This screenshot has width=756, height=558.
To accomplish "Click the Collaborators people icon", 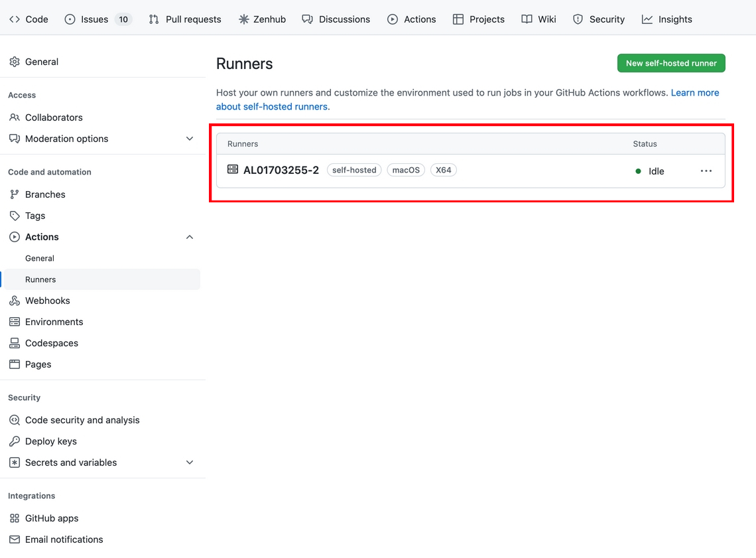I will [x=15, y=117].
